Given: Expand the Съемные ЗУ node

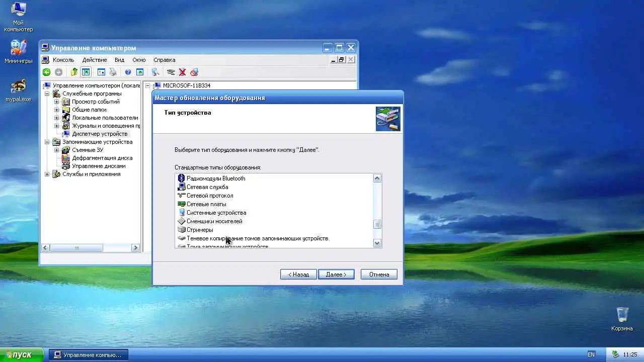Looking at the screenshot, I should click(57, 150).
